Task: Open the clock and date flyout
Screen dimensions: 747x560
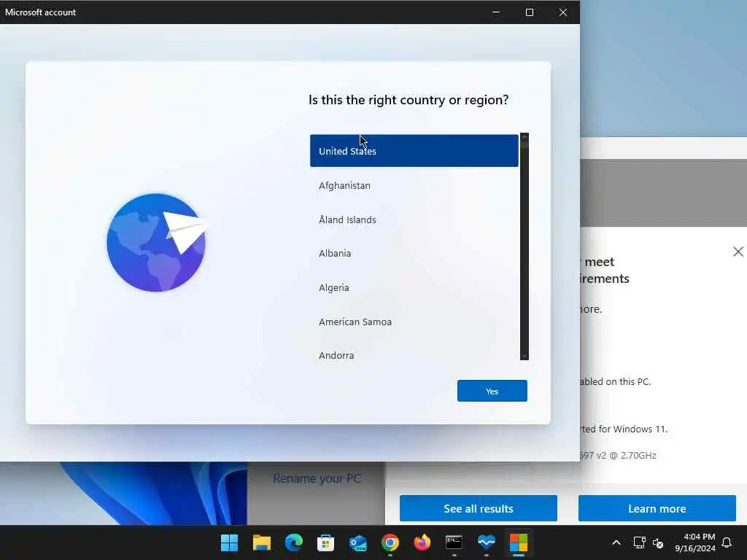Action: click(x=695, y=542)
